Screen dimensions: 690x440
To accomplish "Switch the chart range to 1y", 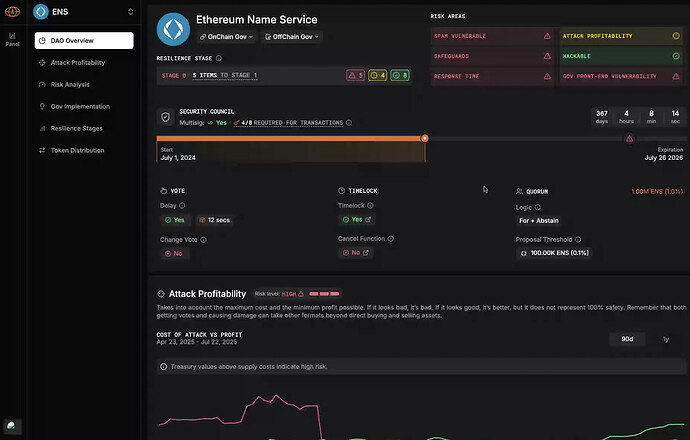I will (666, 339).
